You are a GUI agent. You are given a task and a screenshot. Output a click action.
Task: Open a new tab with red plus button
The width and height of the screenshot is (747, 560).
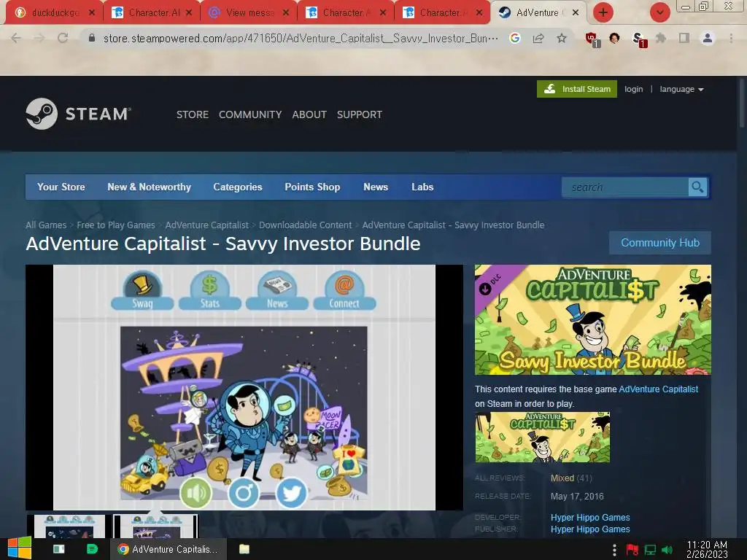tap(603, 12)
